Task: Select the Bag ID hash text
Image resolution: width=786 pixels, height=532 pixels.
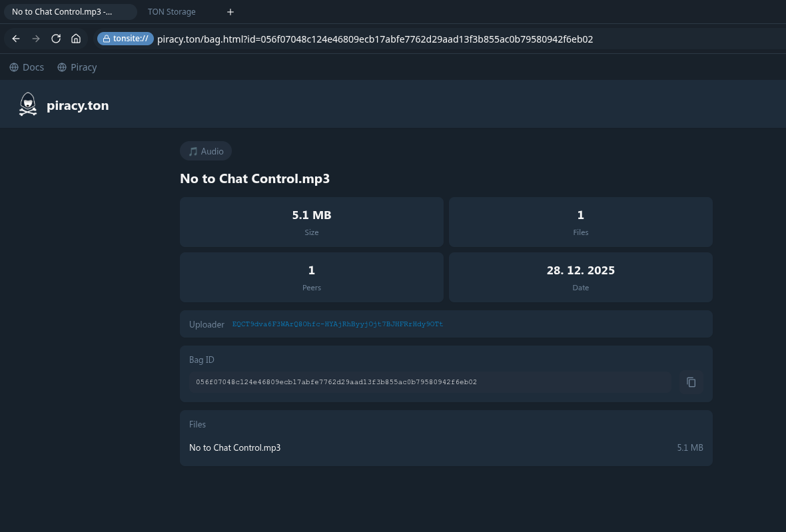Action: pos(336,382)
